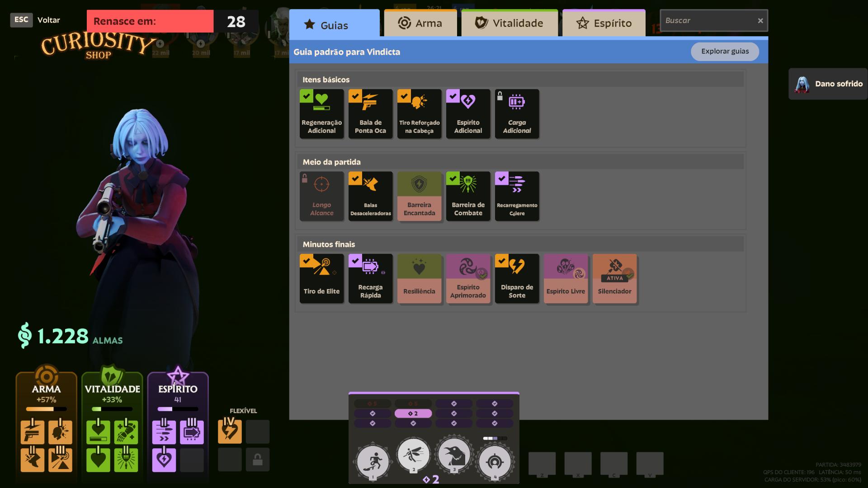Click the Tiro de Elite item
868x488 pixels.
coord(321,278)
